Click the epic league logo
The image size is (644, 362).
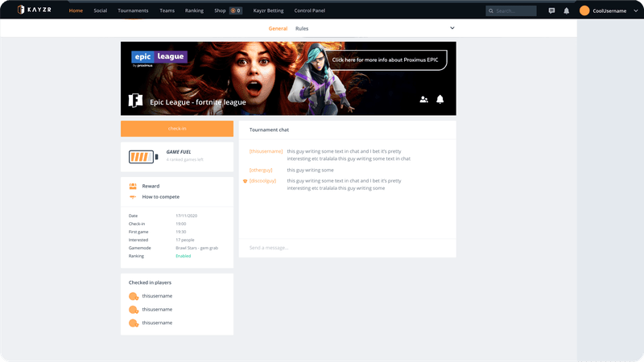(x=159, y=59)
